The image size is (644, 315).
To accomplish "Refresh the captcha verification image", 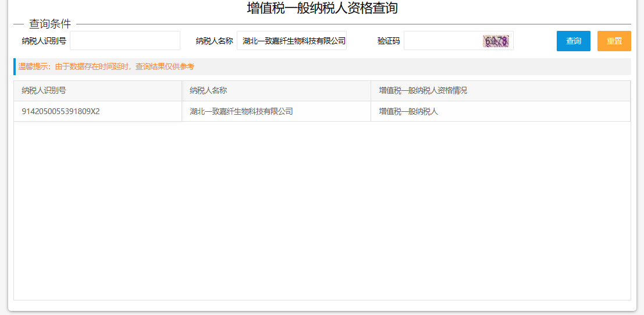I will (x=496, y=41).
